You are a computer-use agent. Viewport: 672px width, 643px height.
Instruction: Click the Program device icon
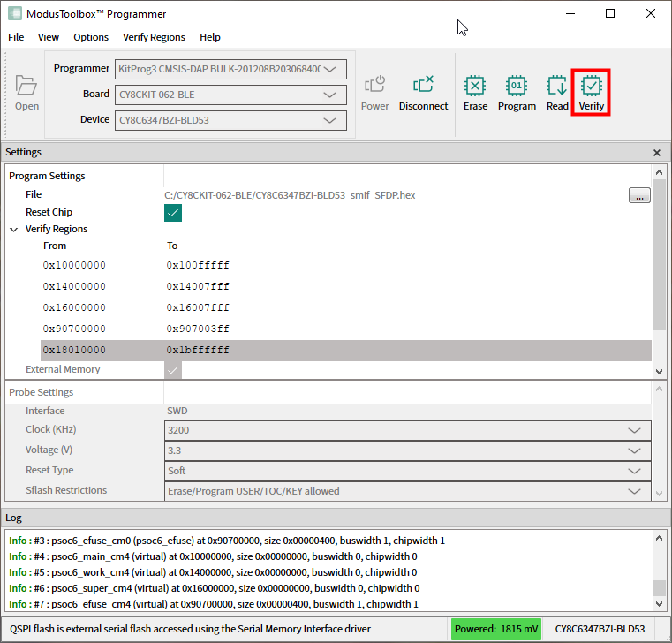point(517,87)
